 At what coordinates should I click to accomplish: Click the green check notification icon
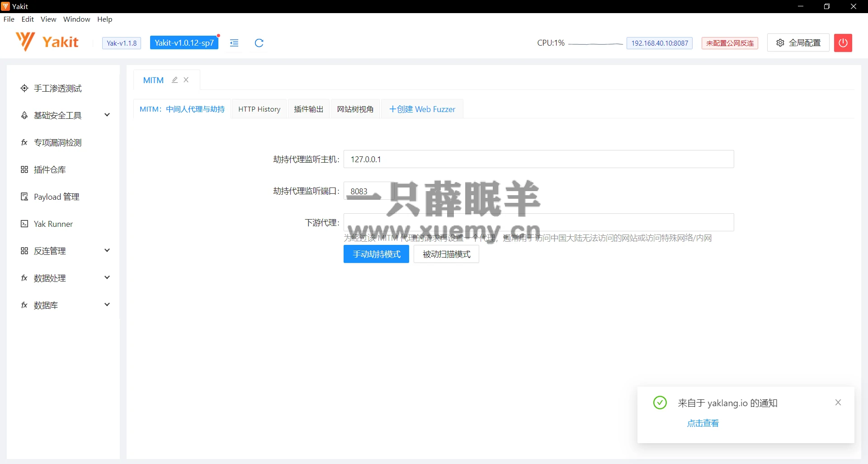click(x=660, y=403)
